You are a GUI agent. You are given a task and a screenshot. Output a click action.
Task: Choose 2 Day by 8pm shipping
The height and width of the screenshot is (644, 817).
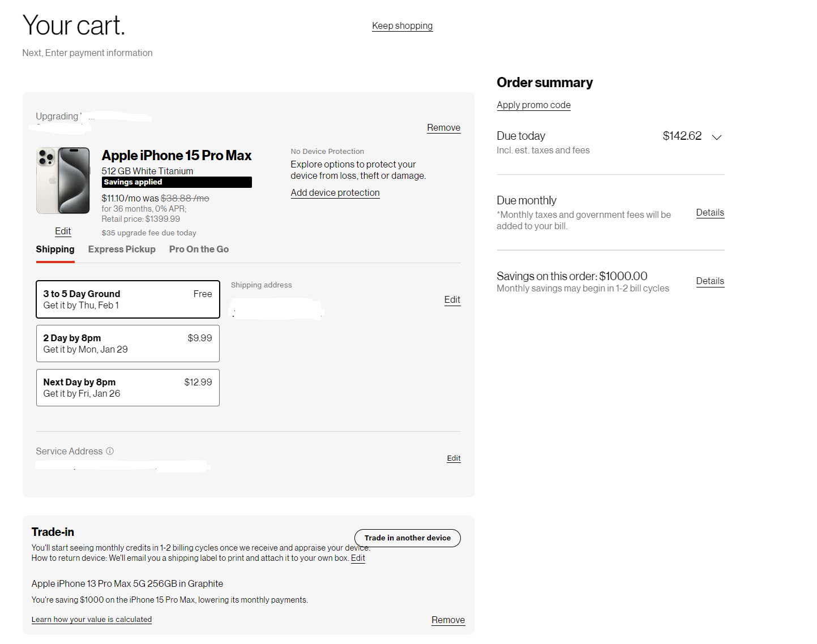click(128, 344)
